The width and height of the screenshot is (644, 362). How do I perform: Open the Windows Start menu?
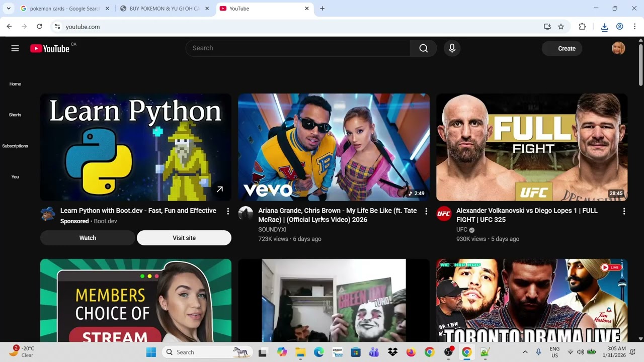151,352
